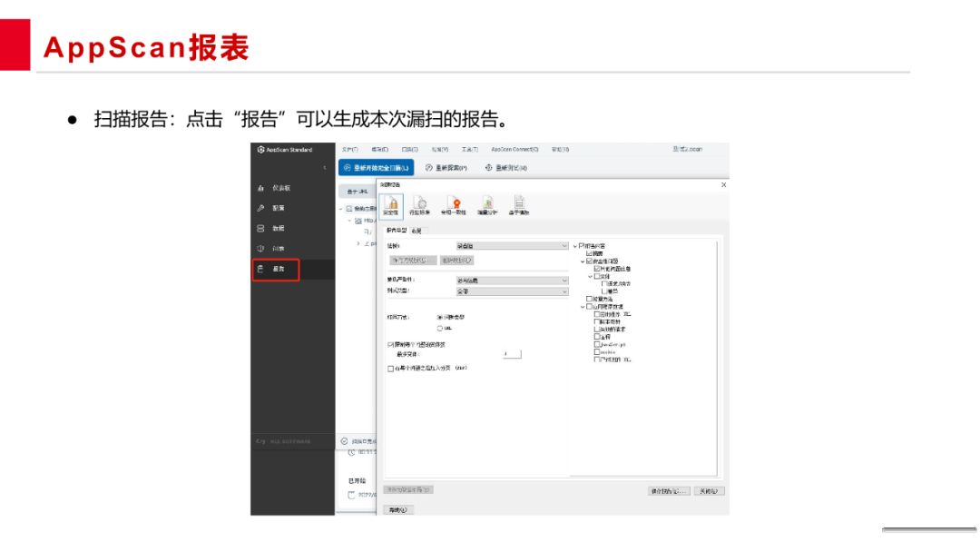The height and width of the screenshot is (552, 980).
Task: Select the 基于 URL tab behind dialog
Action: point(358,192)
